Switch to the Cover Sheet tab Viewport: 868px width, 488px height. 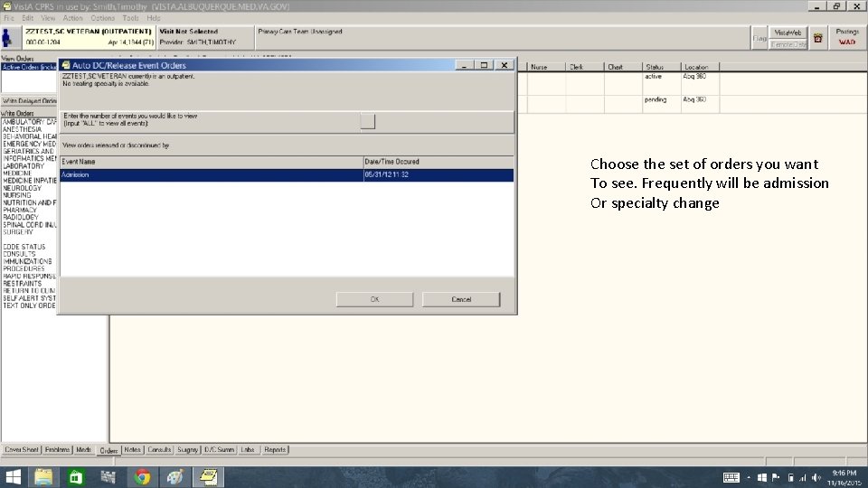22,450
